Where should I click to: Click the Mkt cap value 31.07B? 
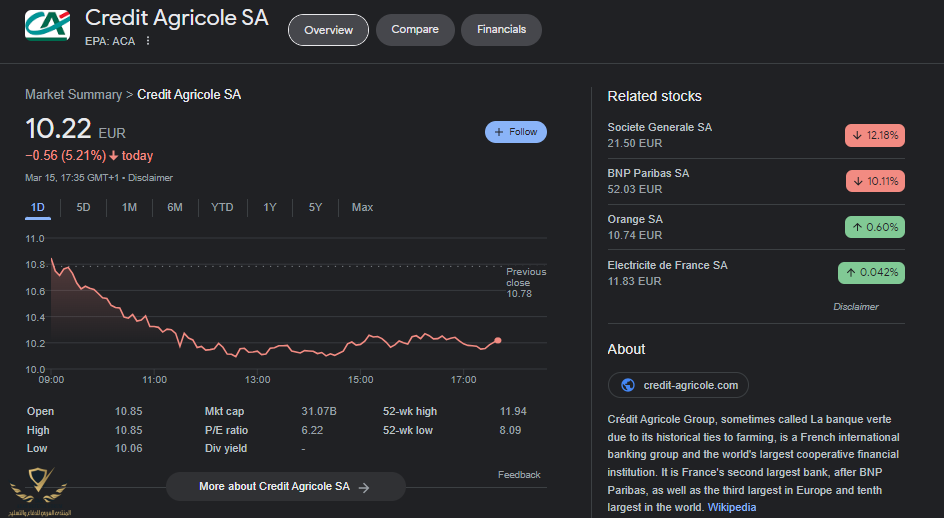(x=319, y=411)
